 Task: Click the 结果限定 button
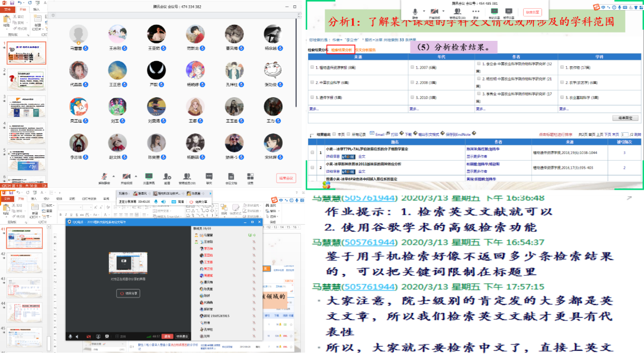(x=625, y=118)
